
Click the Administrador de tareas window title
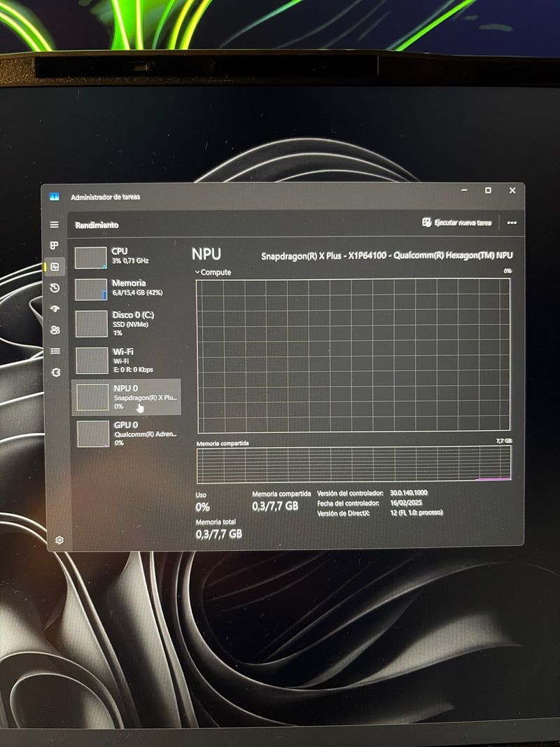[105, 197]
